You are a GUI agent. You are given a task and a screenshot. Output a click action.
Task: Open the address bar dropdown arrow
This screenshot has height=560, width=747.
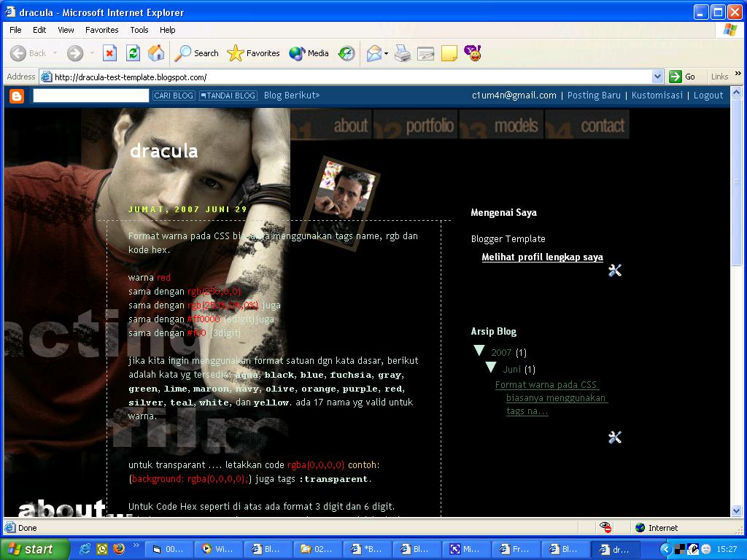click(657, 77)
